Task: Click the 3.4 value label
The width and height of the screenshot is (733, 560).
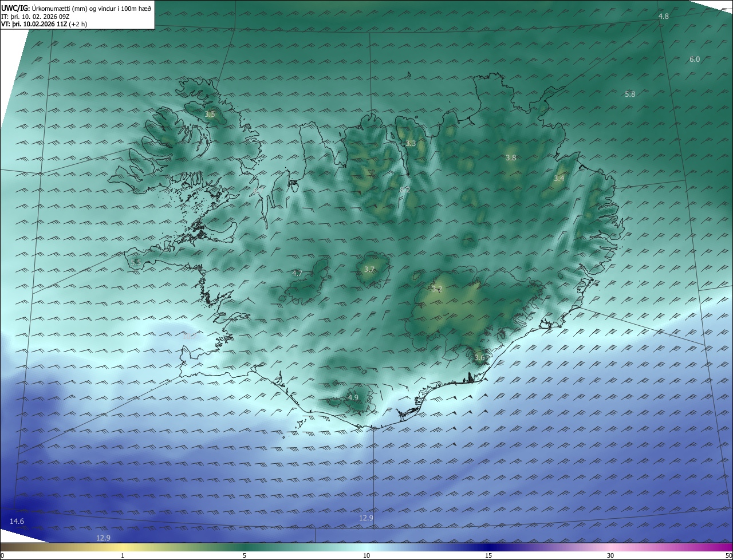Action: point(559,179)
